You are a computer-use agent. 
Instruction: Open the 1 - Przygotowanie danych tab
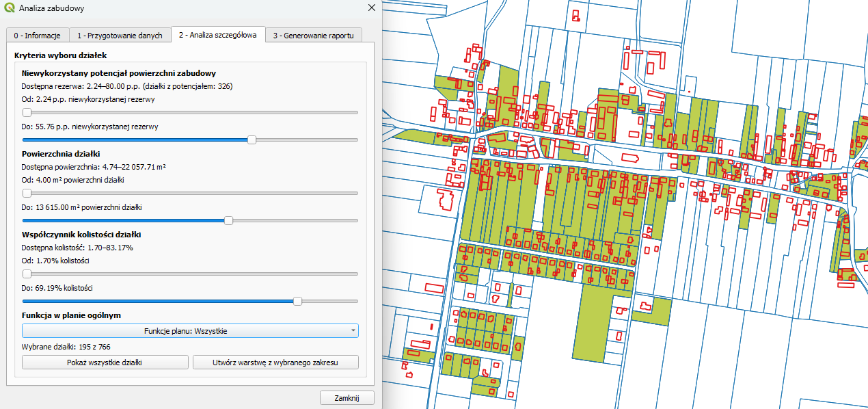(x=120, y=36)
